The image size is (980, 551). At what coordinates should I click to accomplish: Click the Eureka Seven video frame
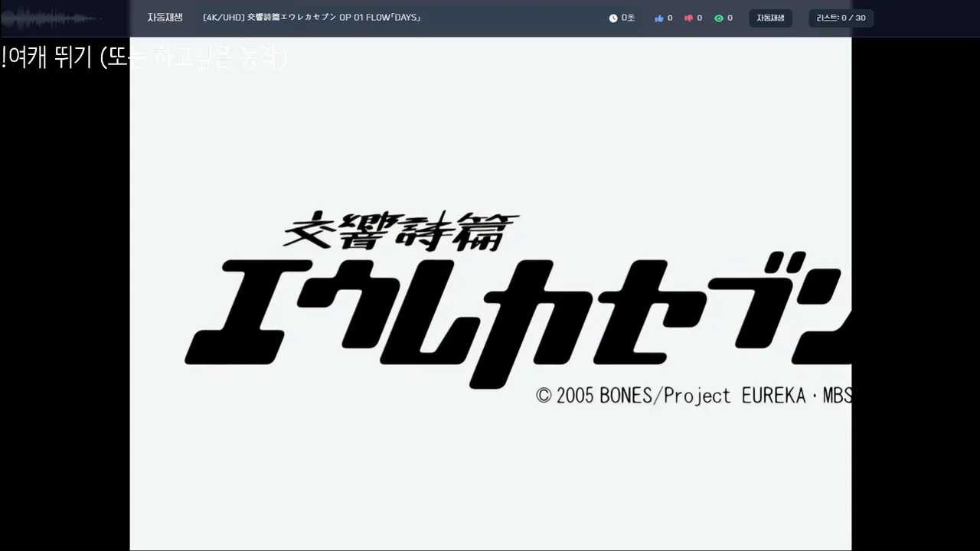point(491,294)
